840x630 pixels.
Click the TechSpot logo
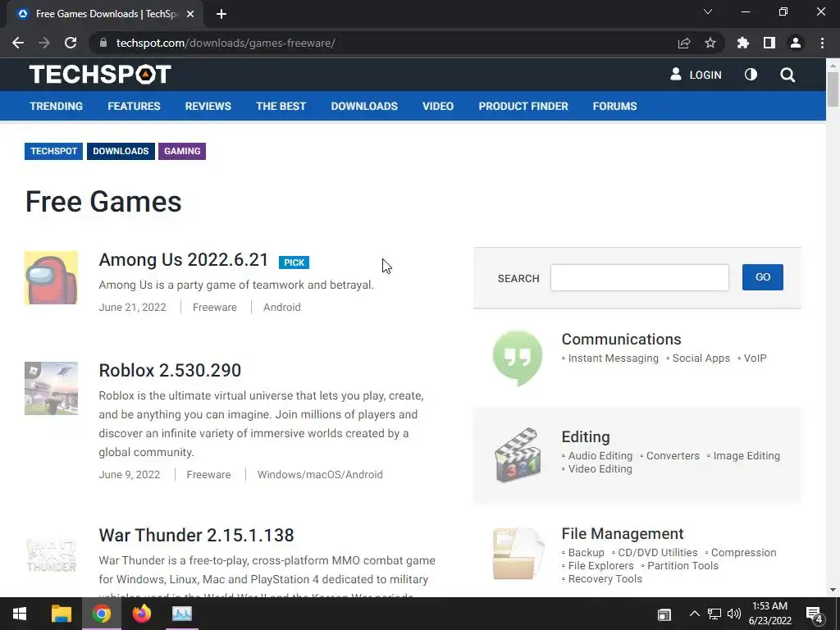click(100, 75)
